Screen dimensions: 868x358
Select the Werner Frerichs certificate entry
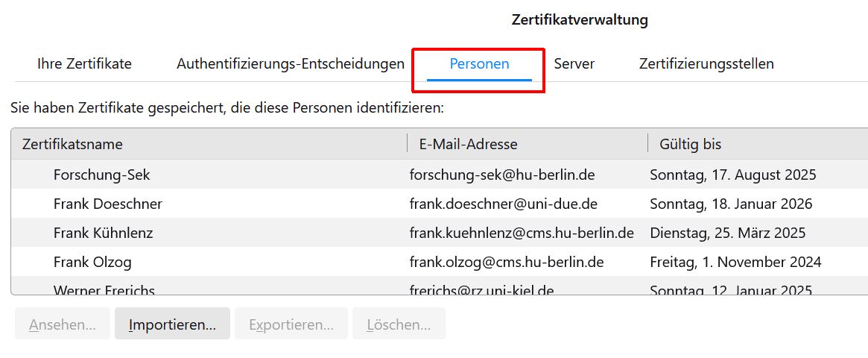(104, 289)
